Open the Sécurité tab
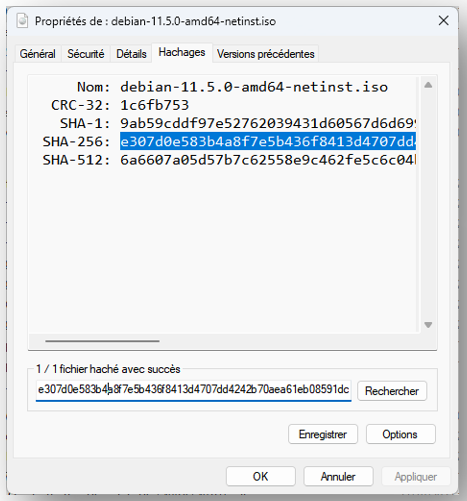Image resolution: width=467 pixels, height=501 pixels. [86, 54]
